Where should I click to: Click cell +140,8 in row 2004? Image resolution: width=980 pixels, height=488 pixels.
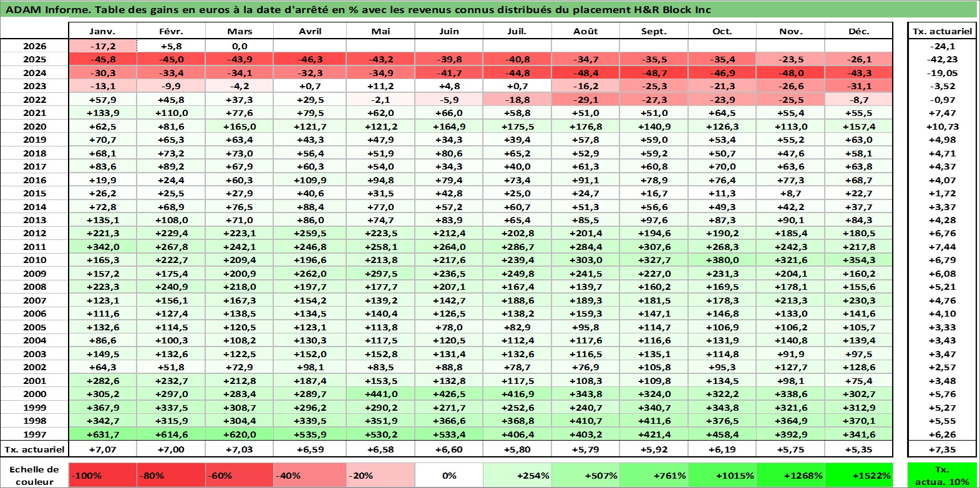(x=790, y=340)
